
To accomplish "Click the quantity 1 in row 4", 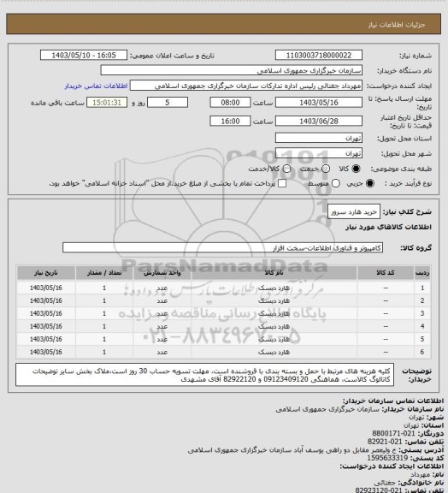I will tap(104, 326).
